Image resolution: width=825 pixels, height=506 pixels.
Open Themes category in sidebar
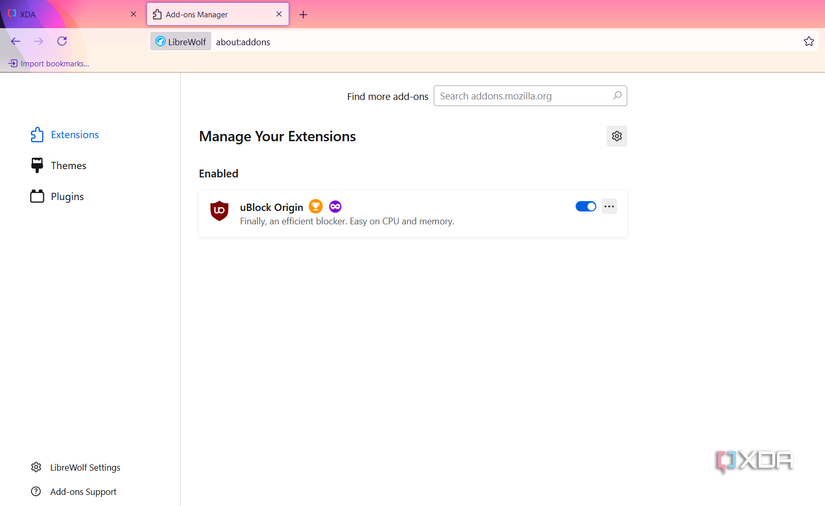coord(58,166)
